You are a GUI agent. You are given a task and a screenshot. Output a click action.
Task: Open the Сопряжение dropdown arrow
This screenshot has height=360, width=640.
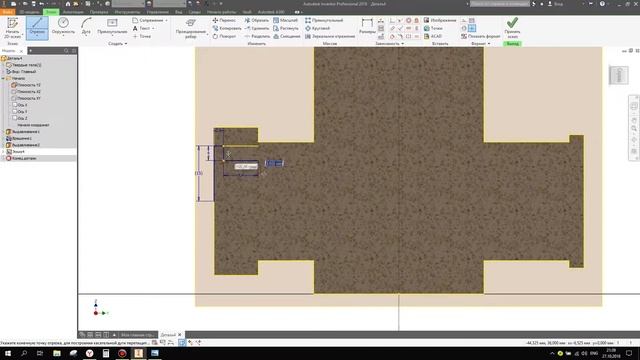coord(167,20)
